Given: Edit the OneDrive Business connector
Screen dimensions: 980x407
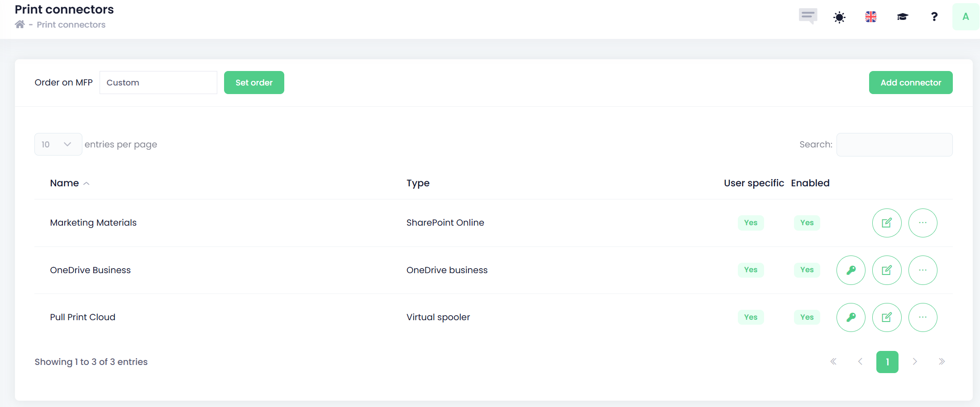Looking at the screenshot, I should tap(886, 270).
